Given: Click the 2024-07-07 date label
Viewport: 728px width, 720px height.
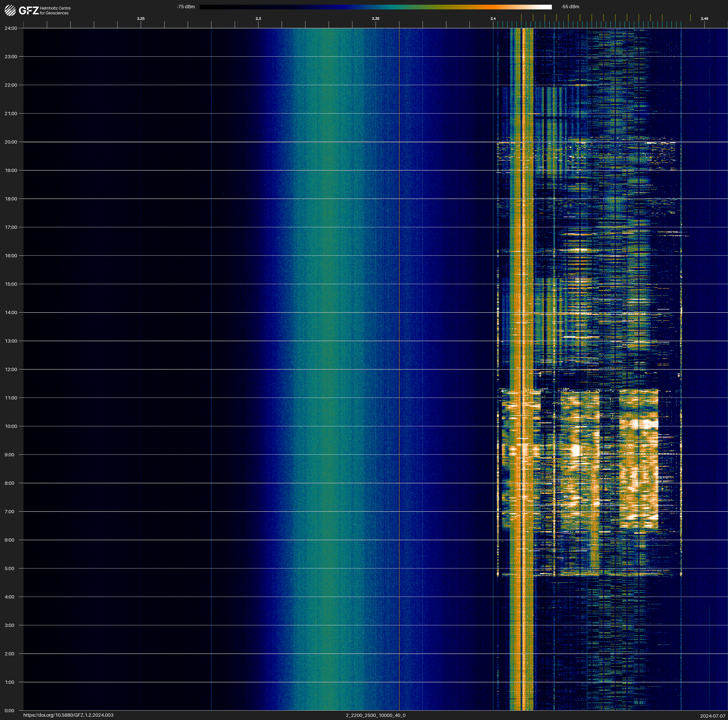Looking at the screenshot, I should [713, 716].
